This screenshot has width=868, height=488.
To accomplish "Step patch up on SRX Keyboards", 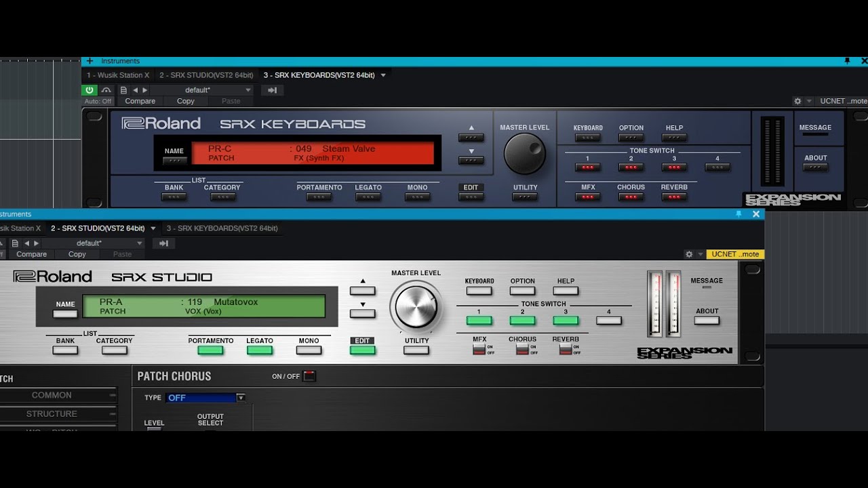I will (471, 137).
